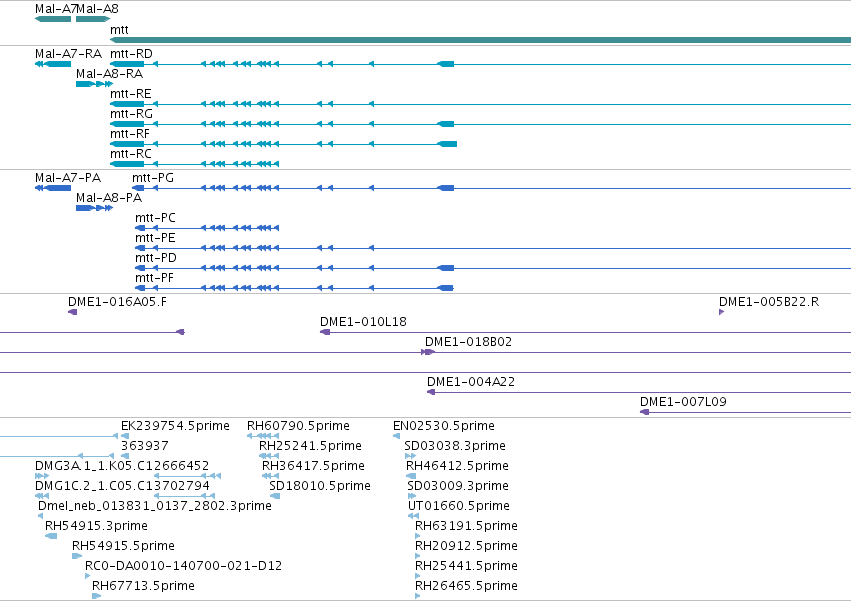
Task: Select the DME1-005B22.R clone label
Action: 769,302
